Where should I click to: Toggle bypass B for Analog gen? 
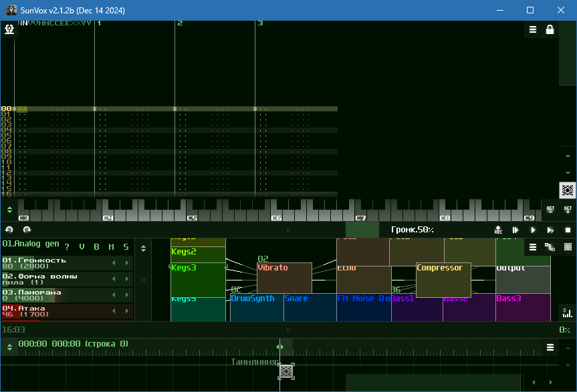click(x=96, y=247)
